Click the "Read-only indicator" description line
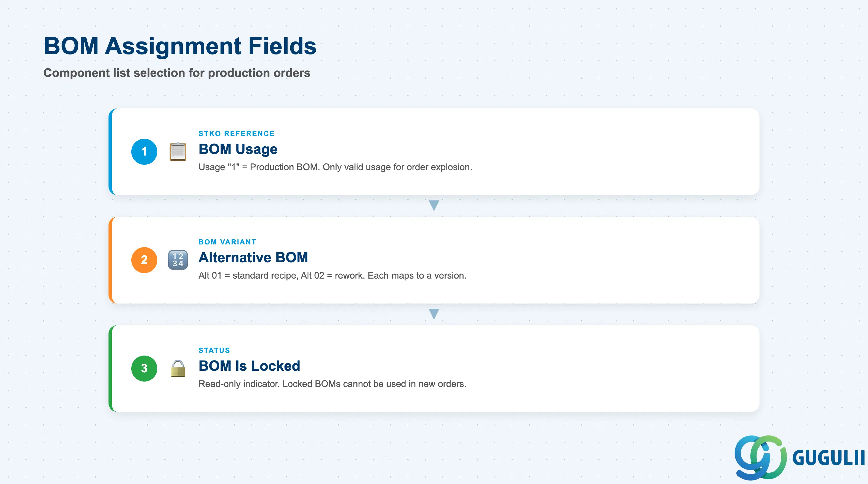Screen dimensions: 868x484 pos(332,384)
